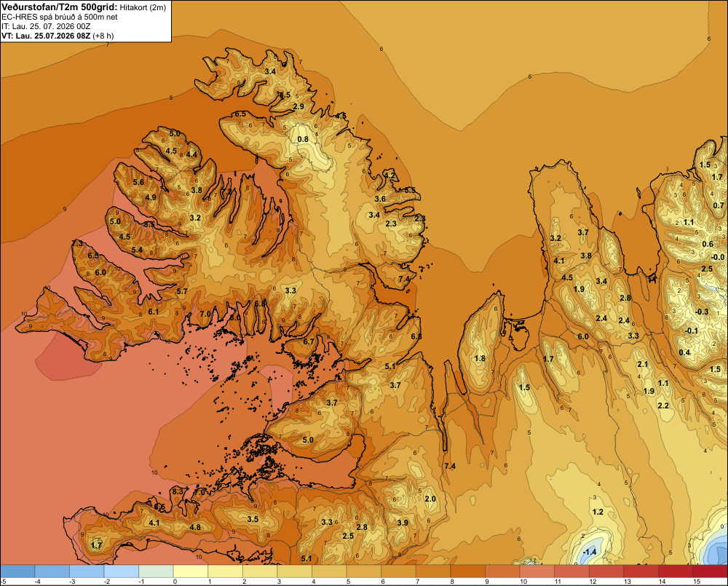Image resolution: width=728 pixels, height=586 pixels.
Task: Pick the legend swatch between -1 and 0
Action: coord(156,571)
